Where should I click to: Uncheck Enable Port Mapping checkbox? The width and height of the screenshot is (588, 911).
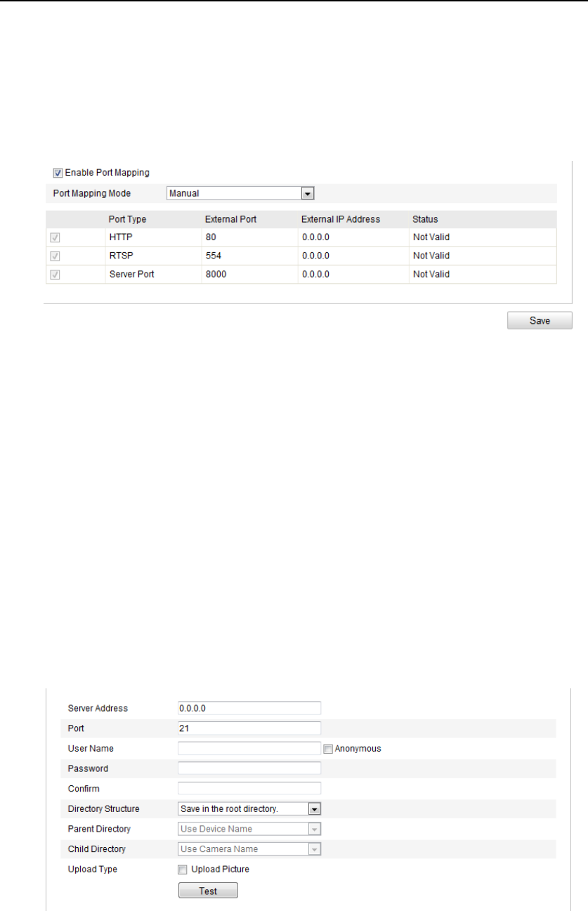coord(58,172)
